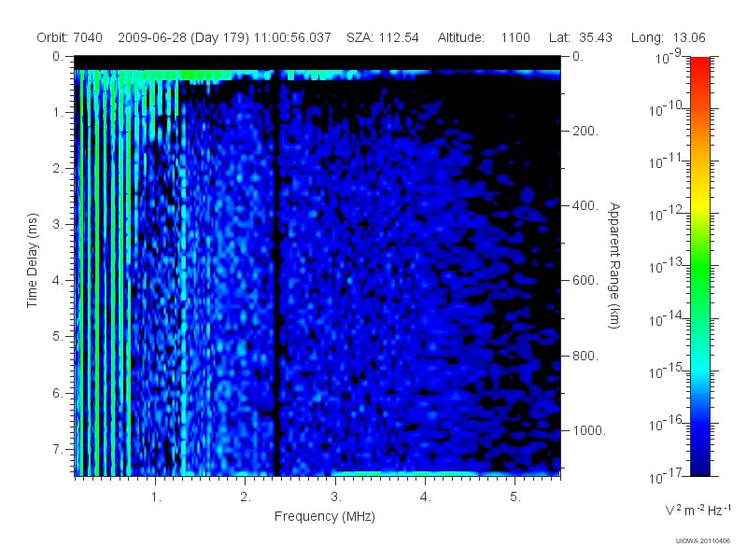This screenshot has width=747, height=560.
Task: Click the Orbit: 7040 header label
Action: (x=69, y=37)
